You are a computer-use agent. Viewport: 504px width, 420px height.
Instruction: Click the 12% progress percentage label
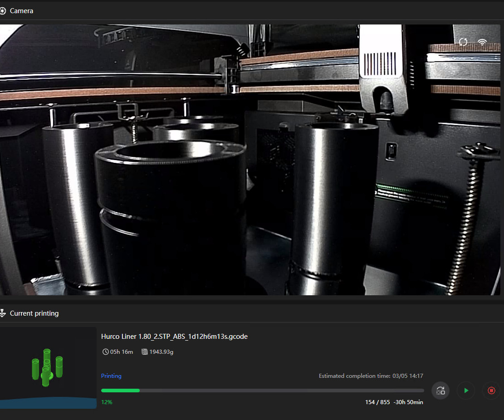(x=107, y=402)
